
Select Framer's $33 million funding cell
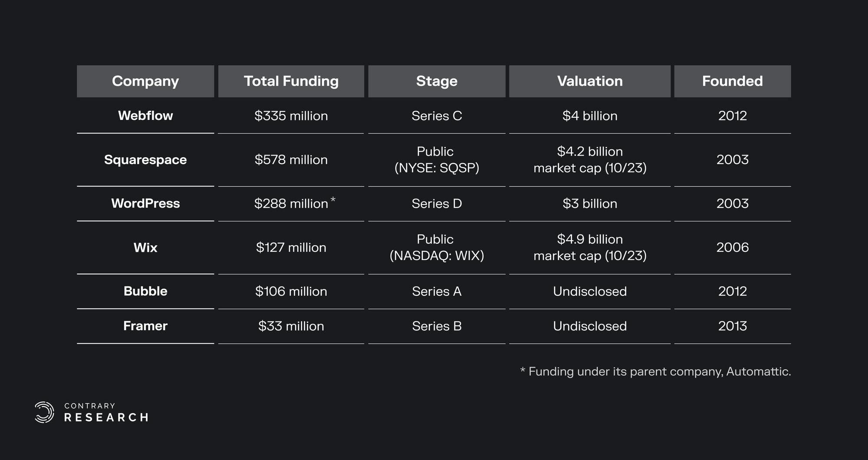[291, 326]
